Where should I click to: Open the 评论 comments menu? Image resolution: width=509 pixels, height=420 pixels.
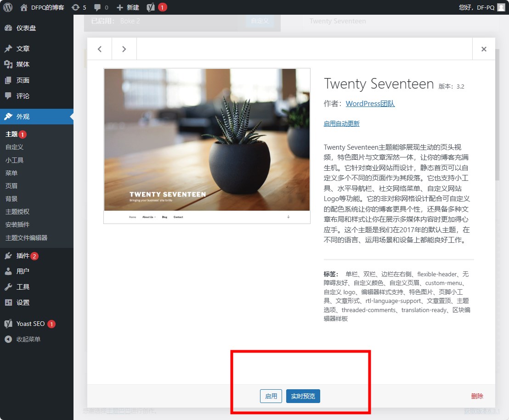pos(37,96)
